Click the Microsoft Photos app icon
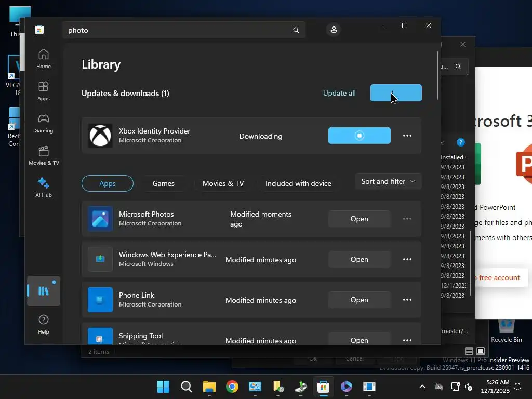 coord(100,219)
